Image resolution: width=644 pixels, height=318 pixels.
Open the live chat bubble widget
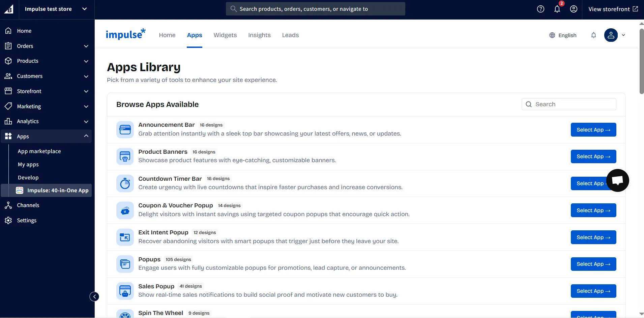point(617,180)
